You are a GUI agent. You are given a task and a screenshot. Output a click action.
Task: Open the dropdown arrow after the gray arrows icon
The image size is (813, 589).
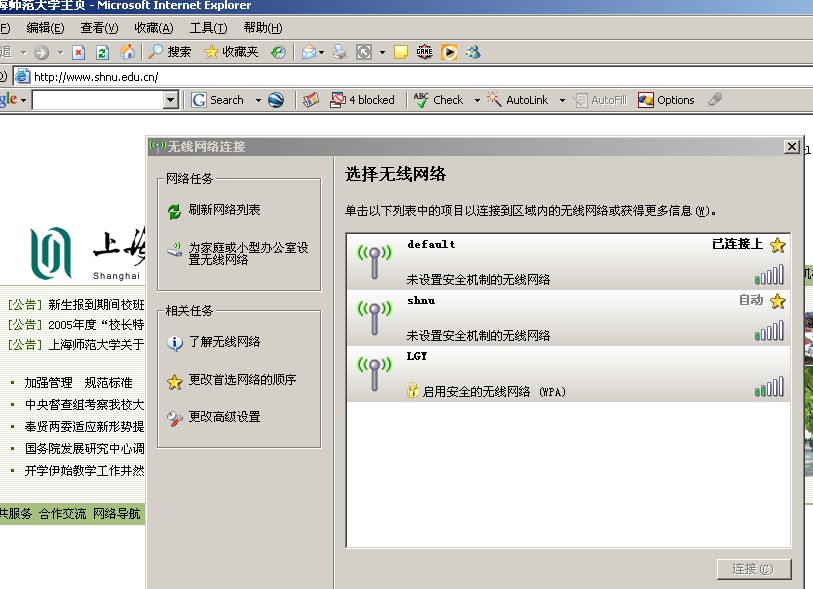[382, 52]
